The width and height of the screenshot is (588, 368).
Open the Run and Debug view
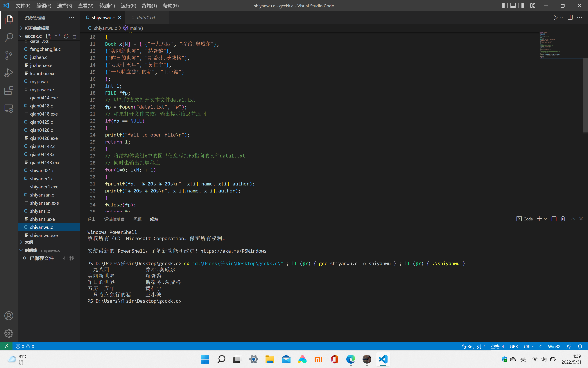pyautogui.click(x=9, y=73)
